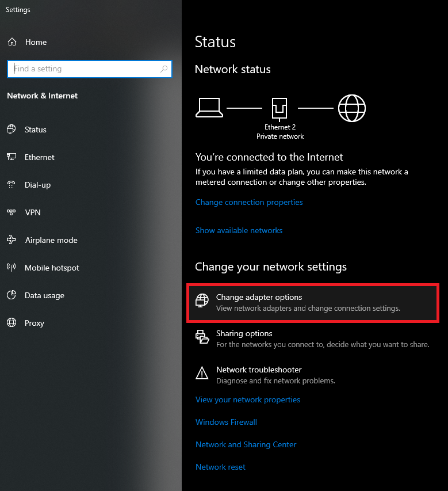Click the Sharing options printer icon

click(202, 337)
